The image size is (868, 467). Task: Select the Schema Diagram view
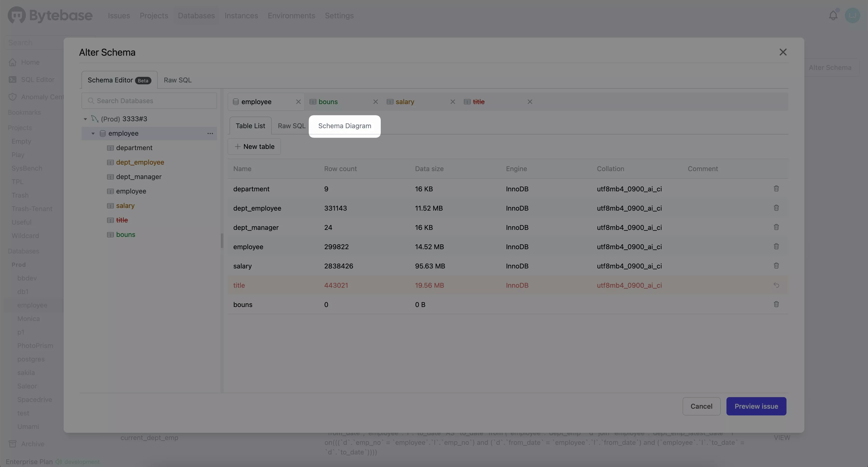344,126
